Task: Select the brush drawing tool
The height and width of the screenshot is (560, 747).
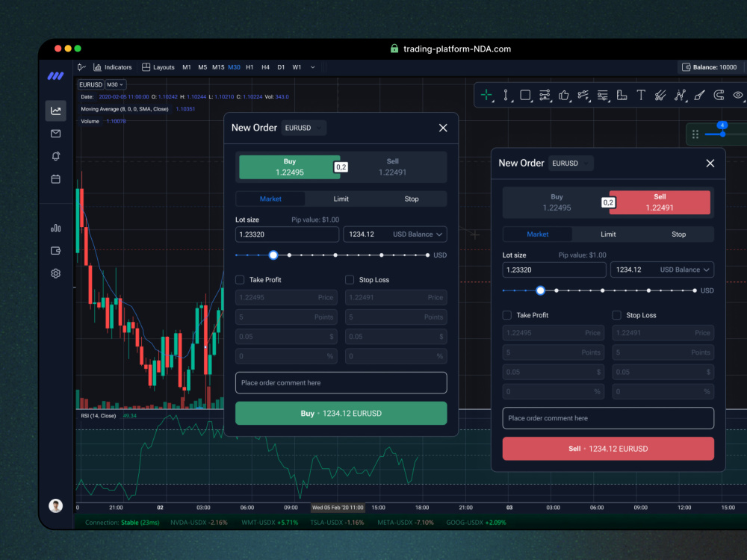Action: tap(699, 96)
